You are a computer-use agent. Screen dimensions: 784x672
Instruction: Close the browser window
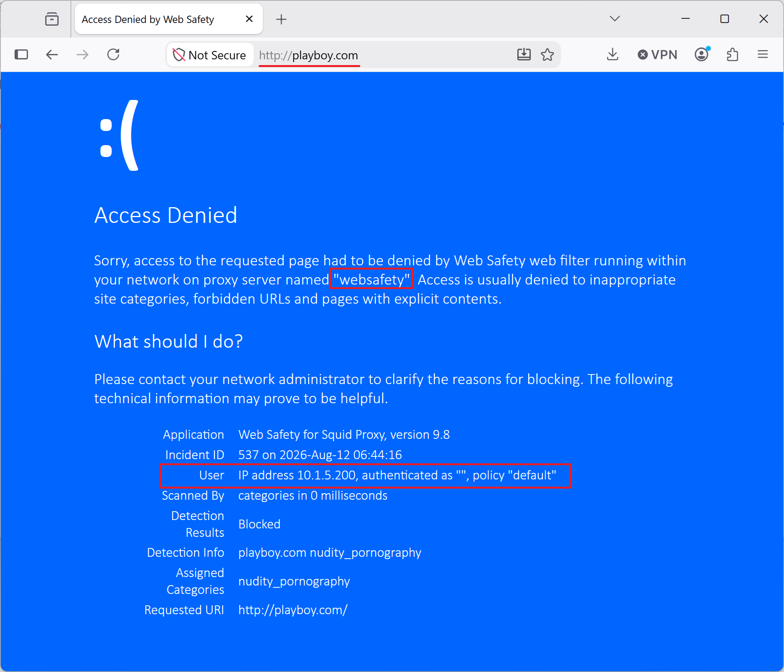click(764, 19)
